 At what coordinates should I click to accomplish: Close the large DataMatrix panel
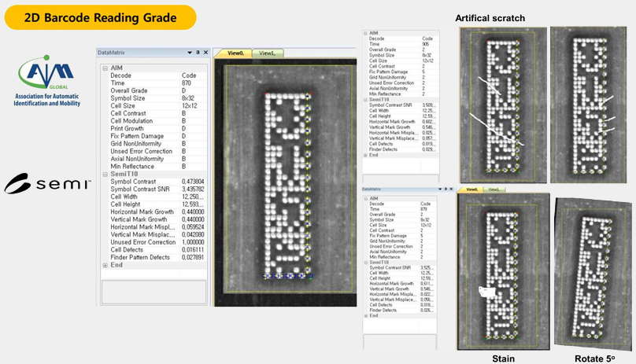[205, 53]
